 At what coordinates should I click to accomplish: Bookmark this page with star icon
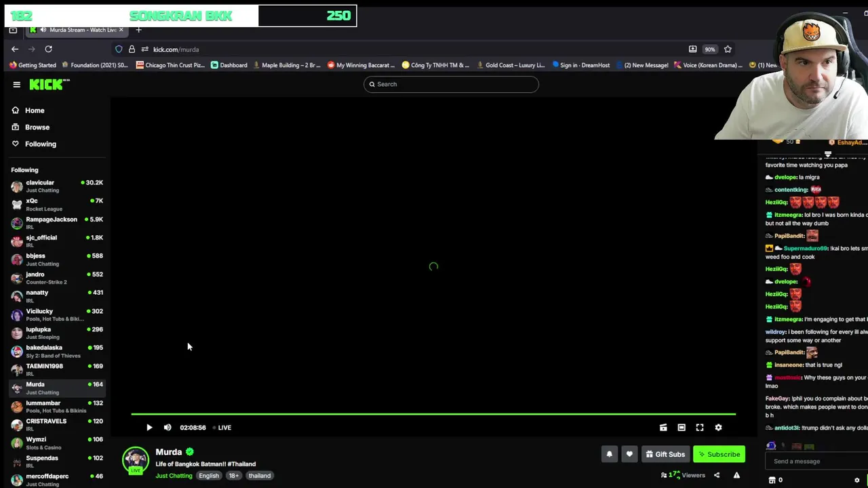pos(728,49)
